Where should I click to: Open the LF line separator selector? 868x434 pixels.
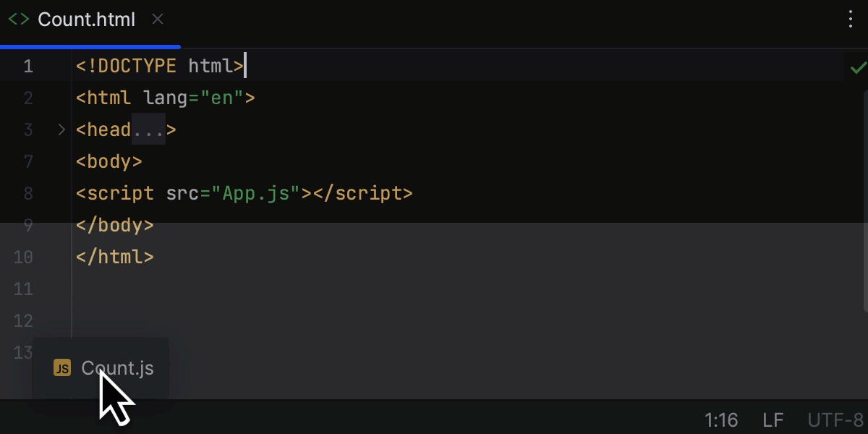(x=773, y=420)
